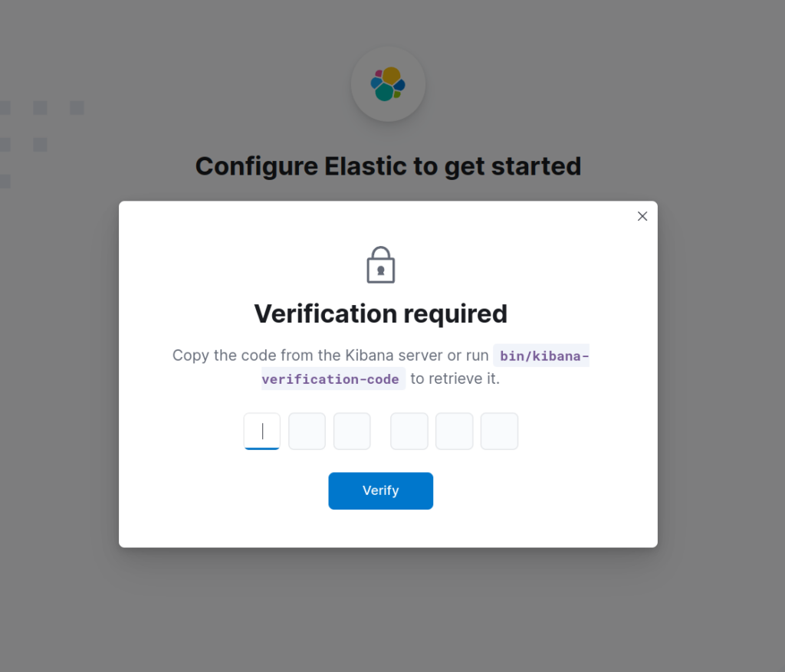Viewport: 785px width, 672px height.
Task: Click the yellow blob in Elastic logo
Action: [x=392, y=76]
